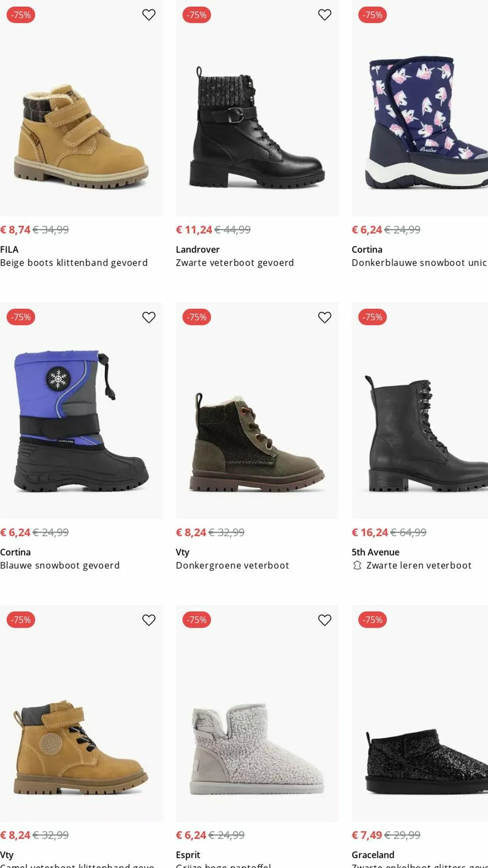Open 'Zwarte veterboot gevoerd' product link
Screen dimensions: 488x868
(235, 263)
